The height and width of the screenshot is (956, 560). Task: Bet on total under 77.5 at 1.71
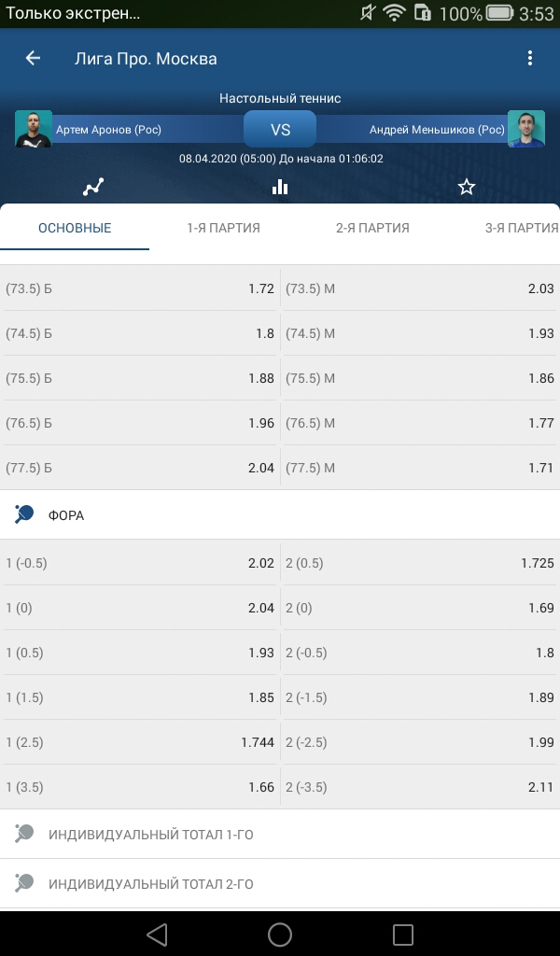pyautogui.click(x=420, y=468)
